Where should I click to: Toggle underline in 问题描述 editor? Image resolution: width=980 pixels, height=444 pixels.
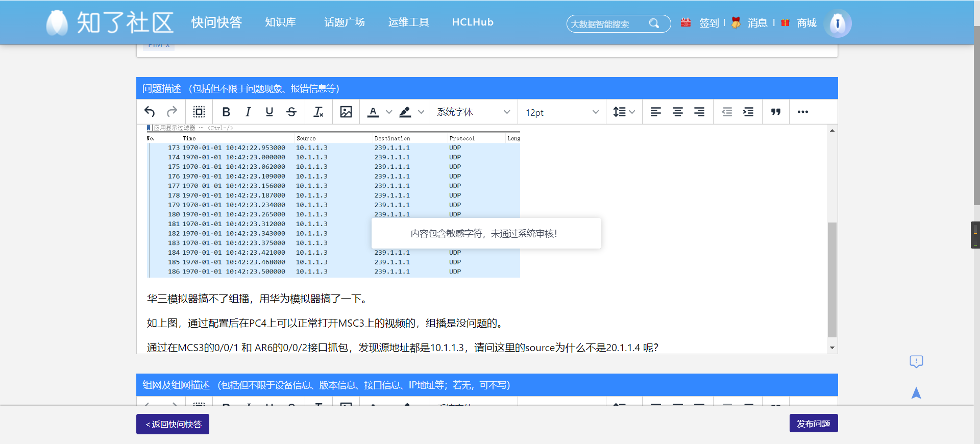[x=269, y=112]
